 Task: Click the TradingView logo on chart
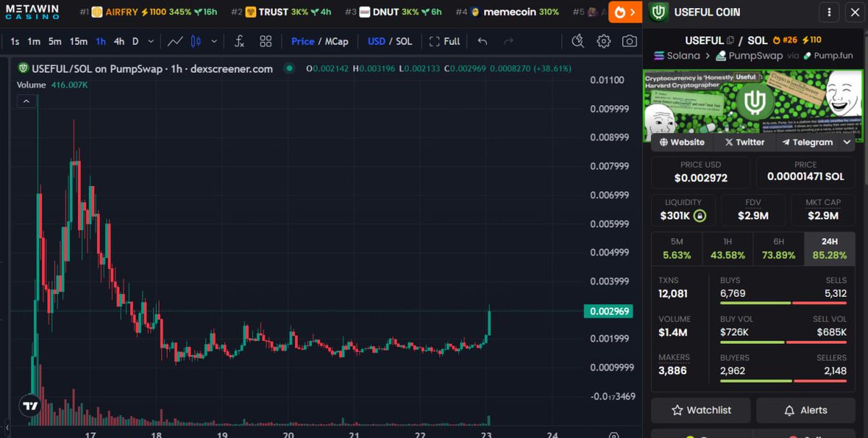click(x=30, y=406)
